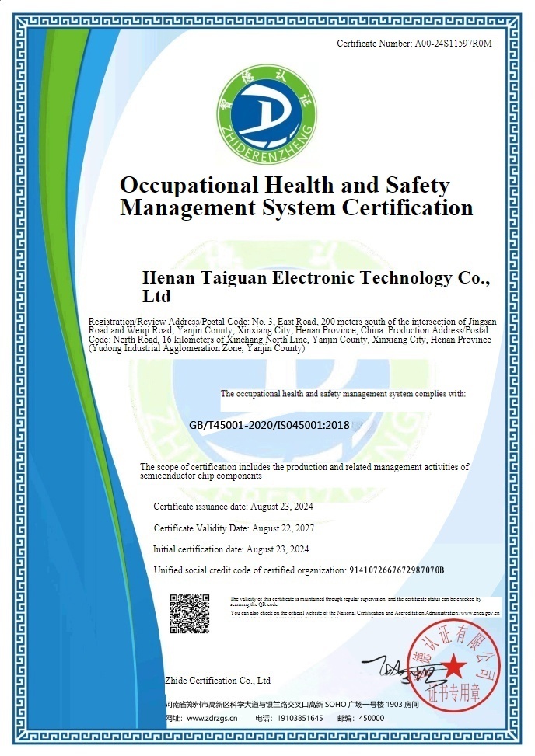Click the QR code image
This screenshot has width=535, height=756.
pos(190,615)
